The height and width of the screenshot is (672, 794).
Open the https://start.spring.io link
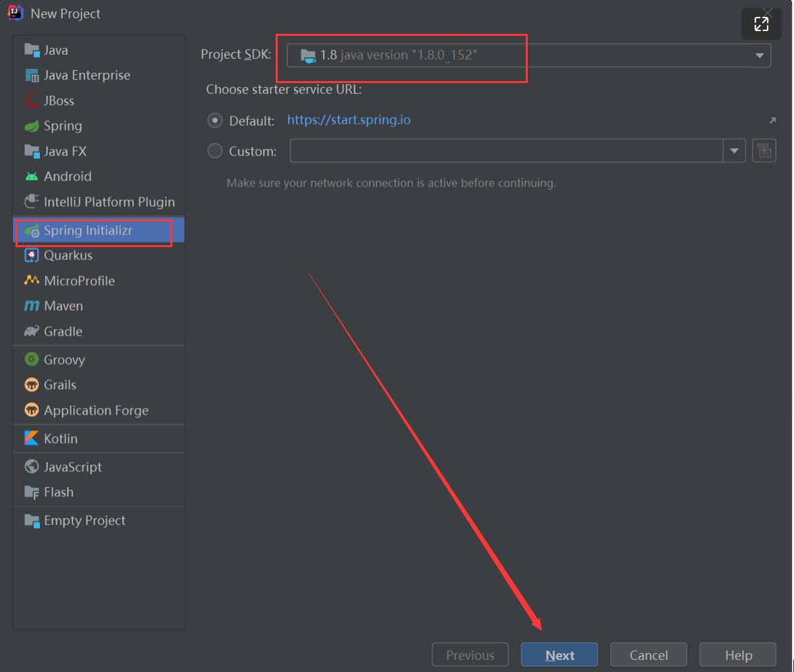coord(349,120)
